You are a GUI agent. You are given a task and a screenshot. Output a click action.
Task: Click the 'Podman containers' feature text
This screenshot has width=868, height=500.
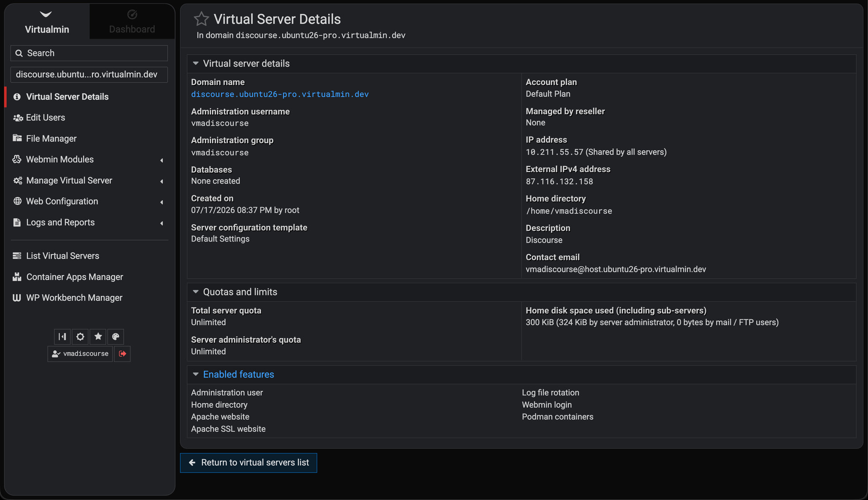tap(557, 417)
